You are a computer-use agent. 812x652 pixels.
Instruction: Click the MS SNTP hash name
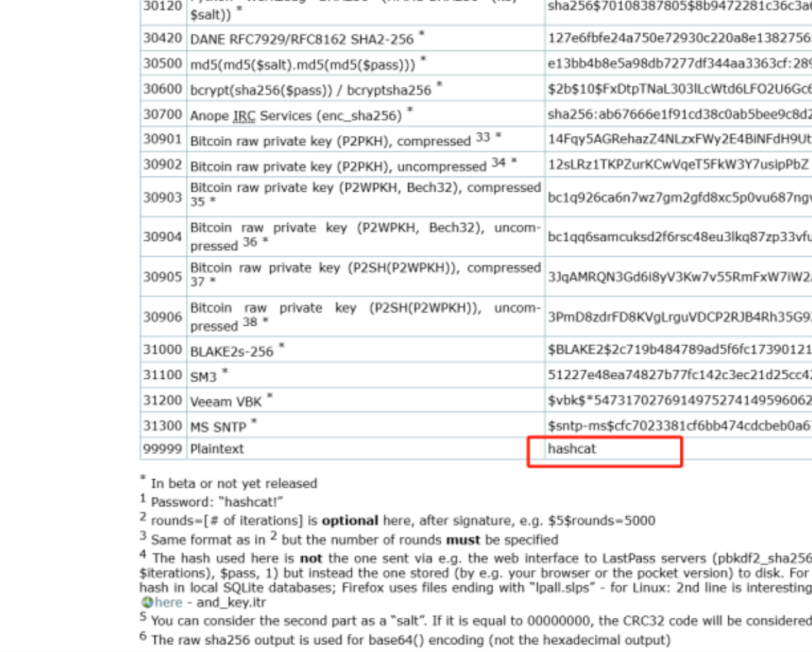pyautogui.click(x=218, y=427)
